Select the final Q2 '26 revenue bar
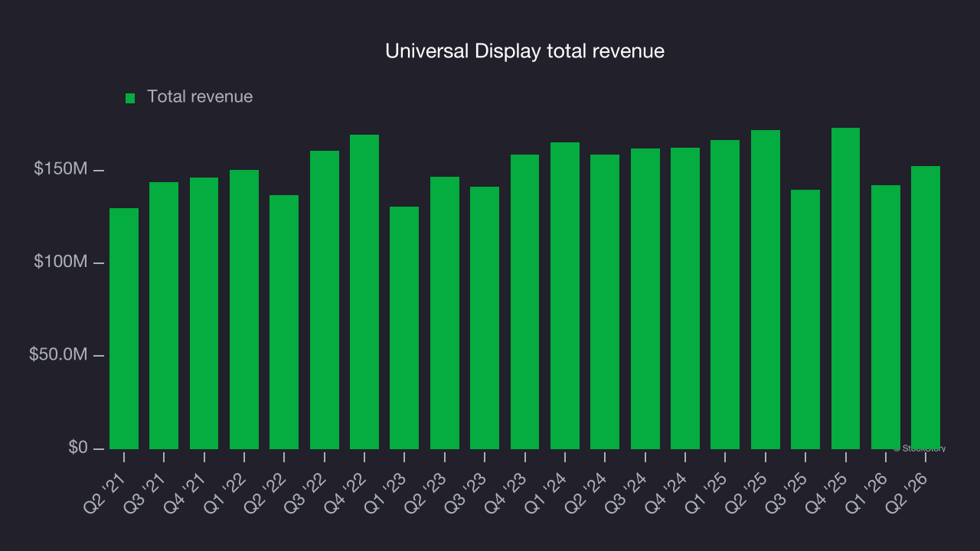Viewport: 980px width, 551px height. [x=926, y=308]
